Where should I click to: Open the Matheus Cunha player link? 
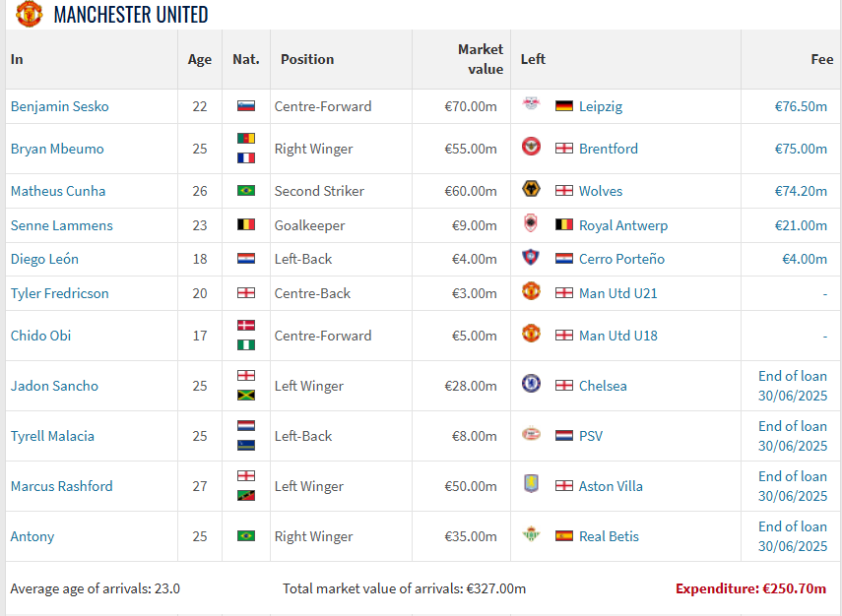[58, 191]
